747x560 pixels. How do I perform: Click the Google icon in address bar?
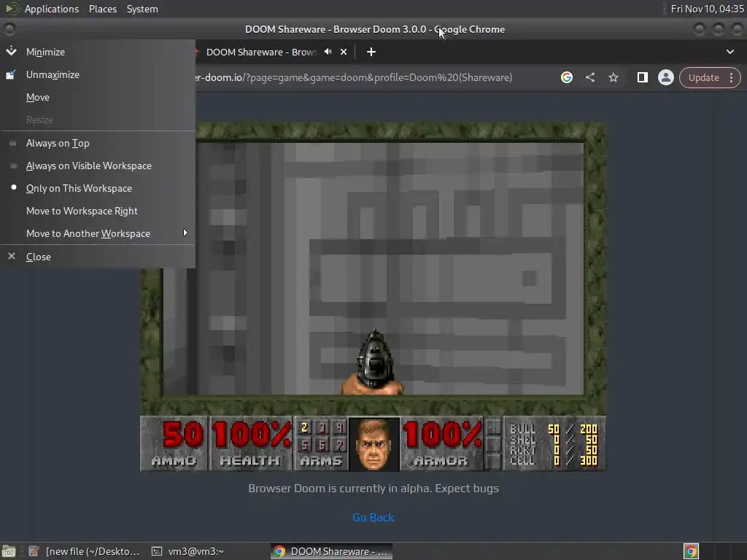point(566,77)
